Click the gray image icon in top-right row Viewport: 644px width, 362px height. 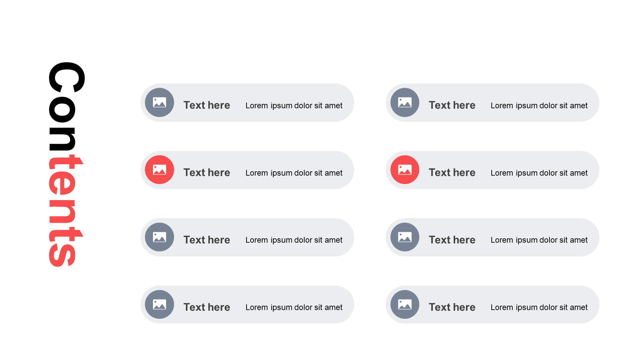(x=405, y=102)
